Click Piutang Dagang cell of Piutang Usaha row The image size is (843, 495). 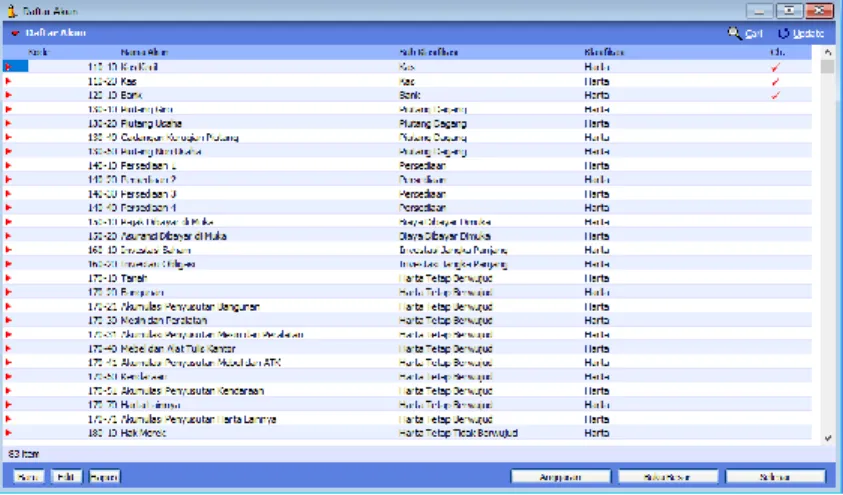(433, 123)
